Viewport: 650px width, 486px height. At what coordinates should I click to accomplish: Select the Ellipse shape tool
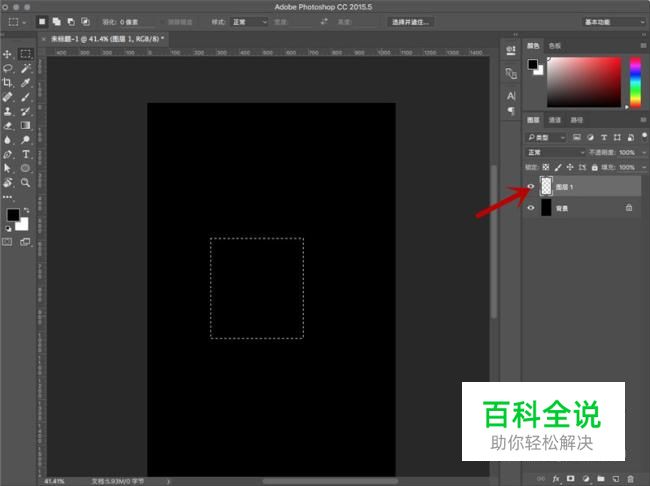tap(25, 168)
